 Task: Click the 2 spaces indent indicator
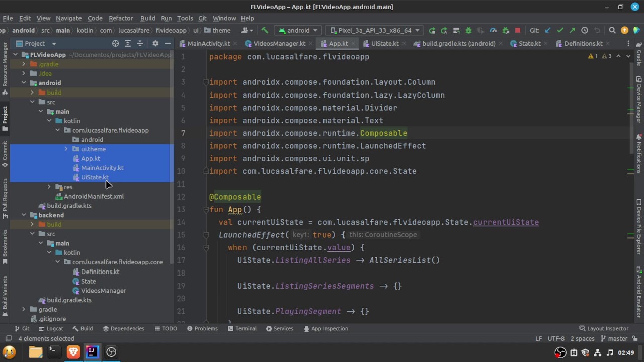582,339
